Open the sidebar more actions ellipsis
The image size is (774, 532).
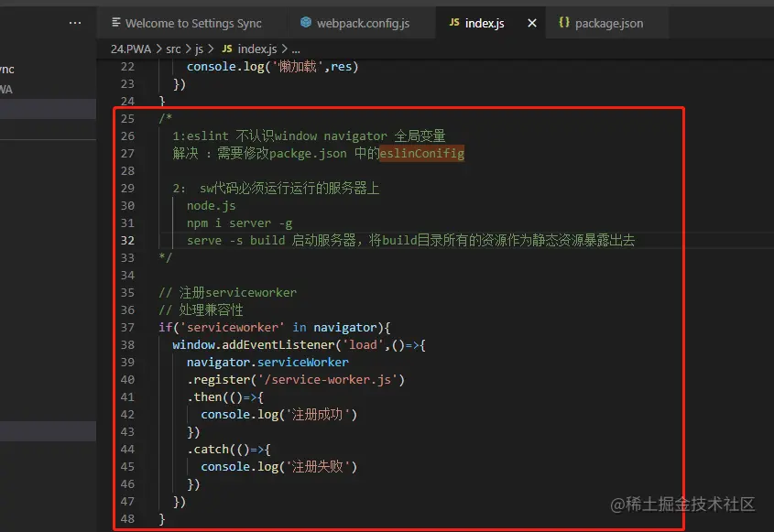pyautogui.click(x=75, y=23)
